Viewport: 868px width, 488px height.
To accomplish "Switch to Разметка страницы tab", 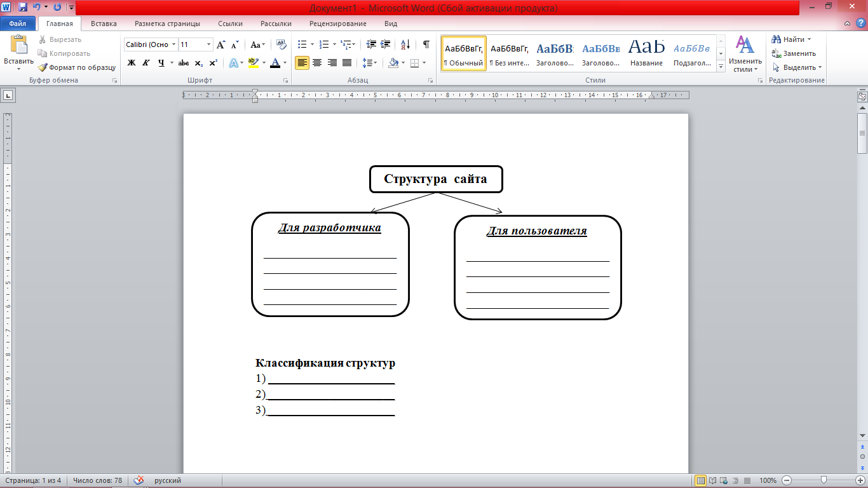I will tap(167, 24).
